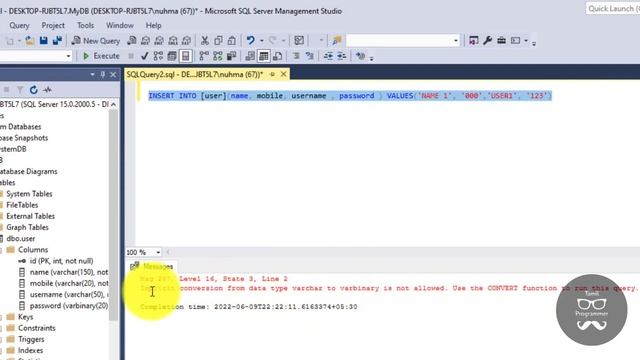
Task: Close the Object Explorer panel
Action: pyautogui.click(x=113, y=74)
